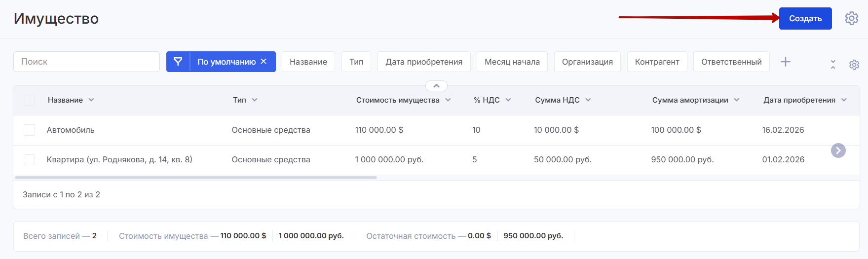Click the collapse filters double-chevron icon
868x259 pixels.
[833, 64]
